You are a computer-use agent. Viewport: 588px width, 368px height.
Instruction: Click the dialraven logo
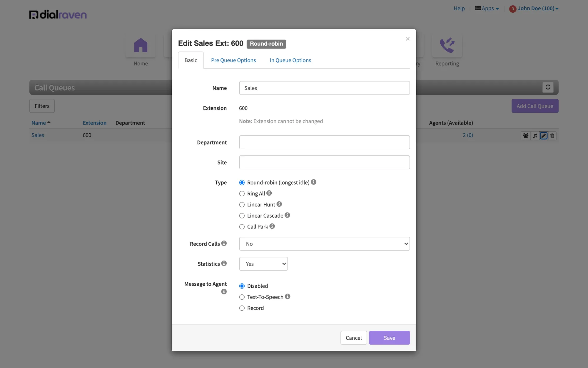click(58, 14)
